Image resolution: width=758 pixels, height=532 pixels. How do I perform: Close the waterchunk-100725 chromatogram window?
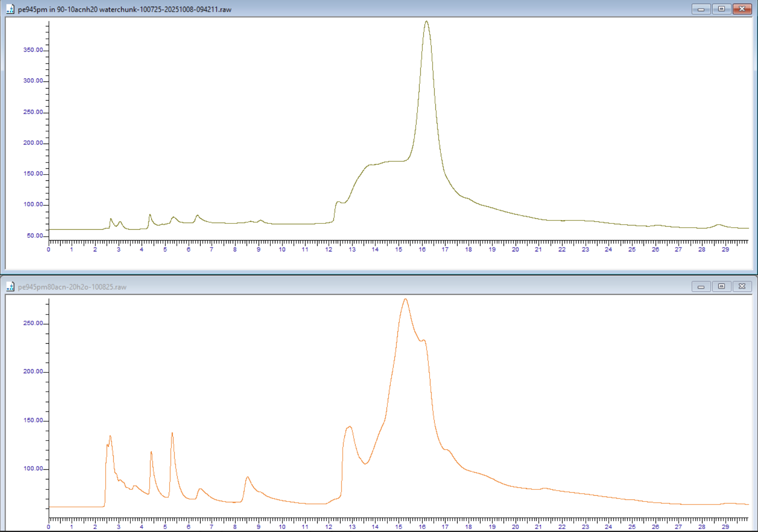point(741,8)
